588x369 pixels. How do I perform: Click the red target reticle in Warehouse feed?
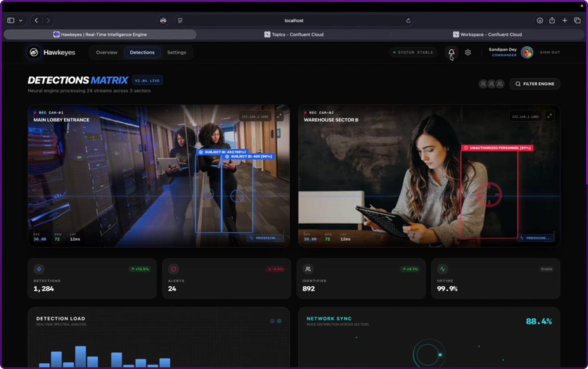[489, 194]
